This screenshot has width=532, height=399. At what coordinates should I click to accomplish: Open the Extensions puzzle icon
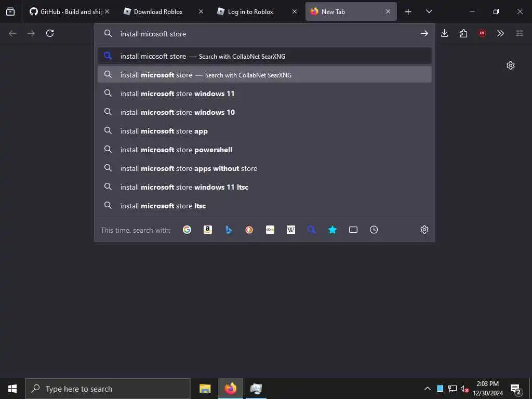[x=463, y=33]
